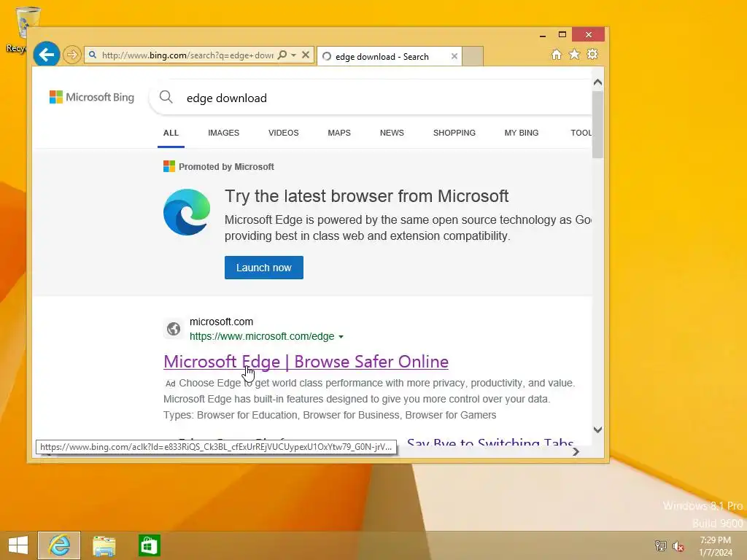Click the Microsoft Edge logo in the promo

pyautogui.click(x=187, y=212)
